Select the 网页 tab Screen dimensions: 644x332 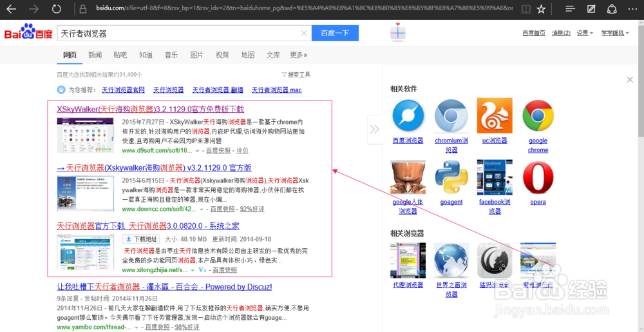click(x=70, y=55)
